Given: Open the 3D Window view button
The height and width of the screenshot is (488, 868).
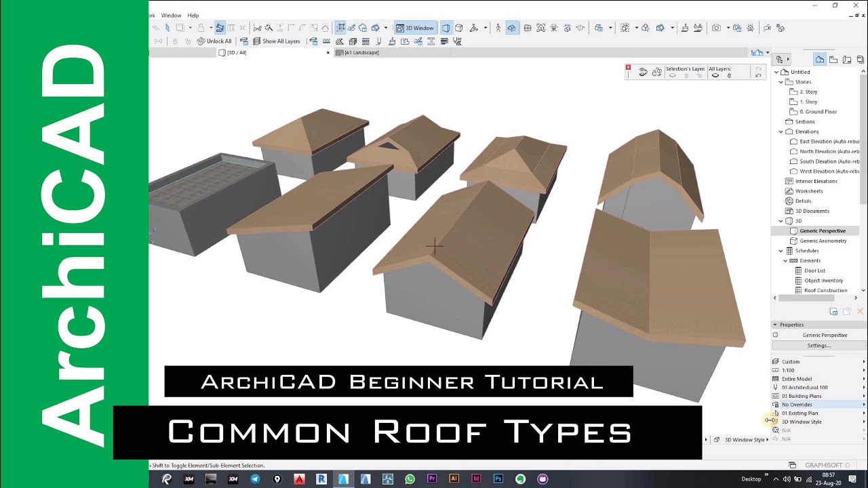Looking at the screenshot, I should pyautogui.click(x=415, y=28).
